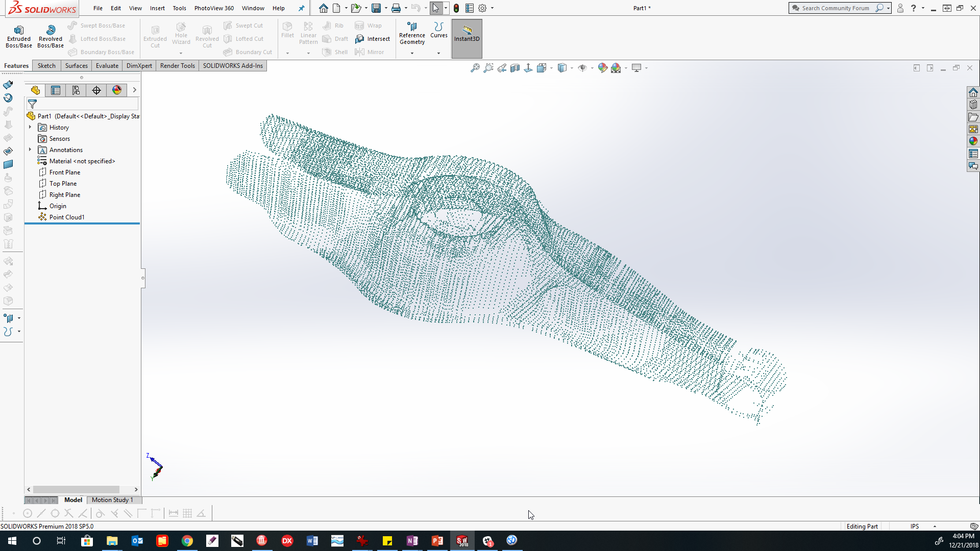This screenshot has height=551, width=980.
Task: Toggle Hide/Show Items eye icon
Action: [582, 68]
